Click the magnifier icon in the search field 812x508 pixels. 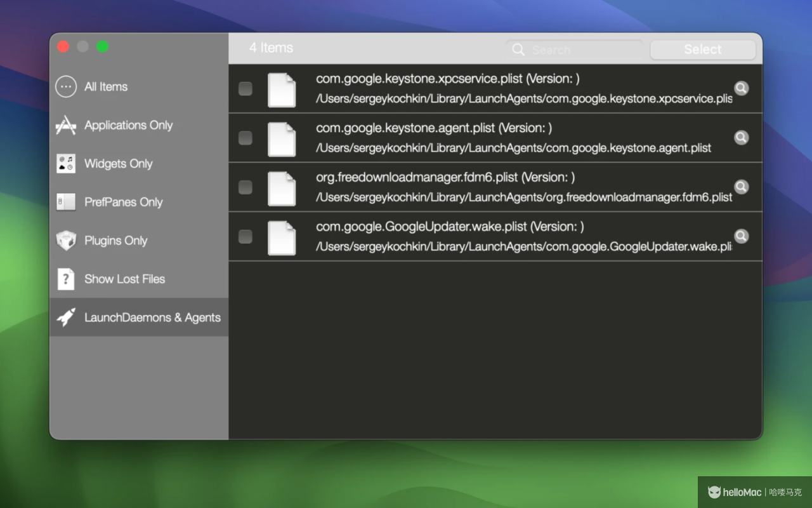[518, 50]
